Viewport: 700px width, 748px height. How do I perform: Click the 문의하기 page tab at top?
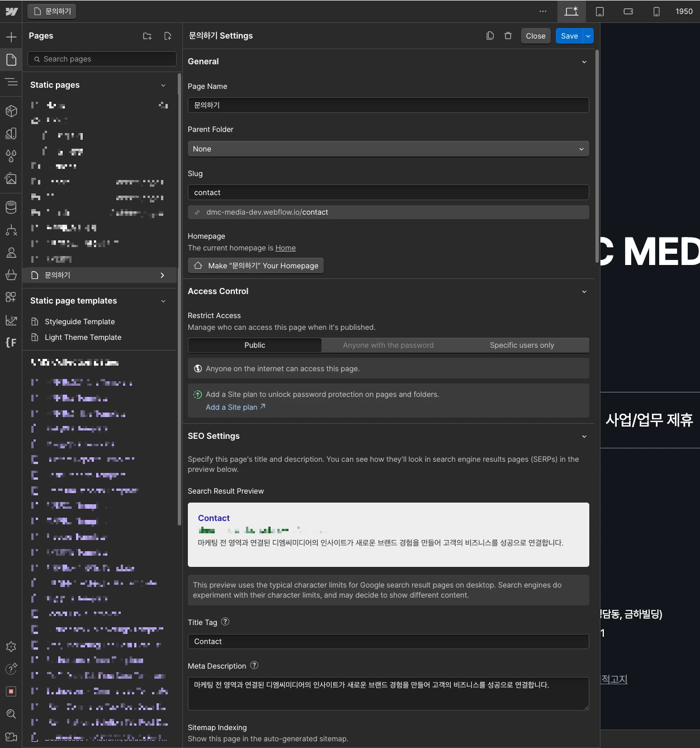tap(52, 11)
